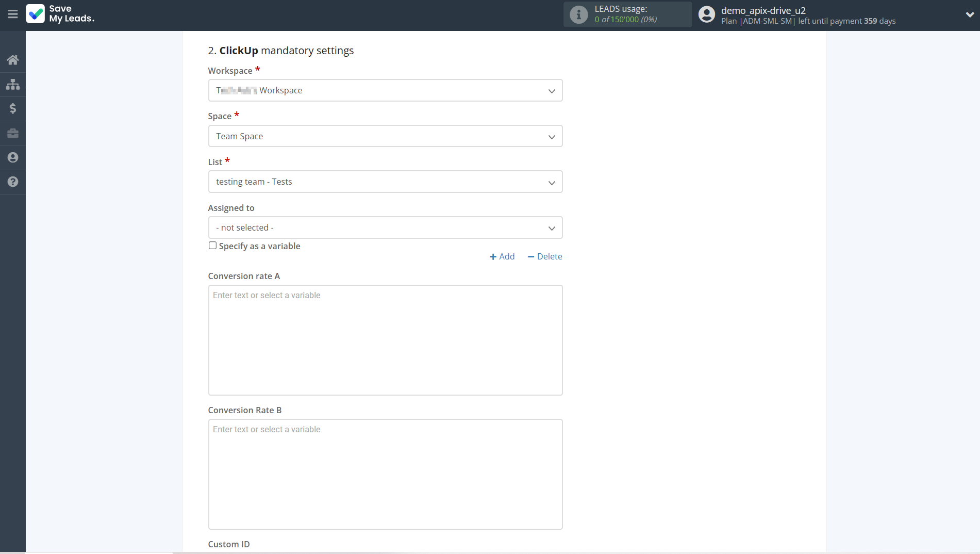Focus the Conversion rate A text field
The image size is (980, 554).
click(x=385, y=340)
